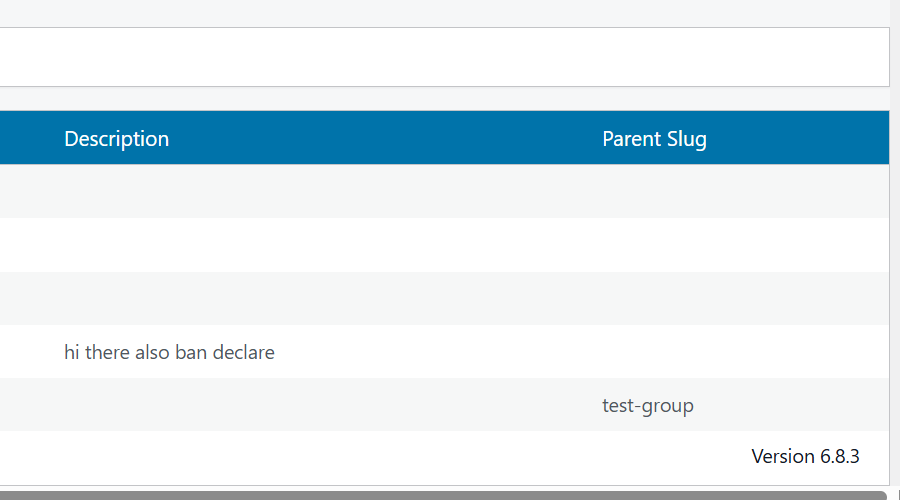Screen dimensions: 900x500
Task: Click the test-group parent slug value
Action: click(648, 405)
